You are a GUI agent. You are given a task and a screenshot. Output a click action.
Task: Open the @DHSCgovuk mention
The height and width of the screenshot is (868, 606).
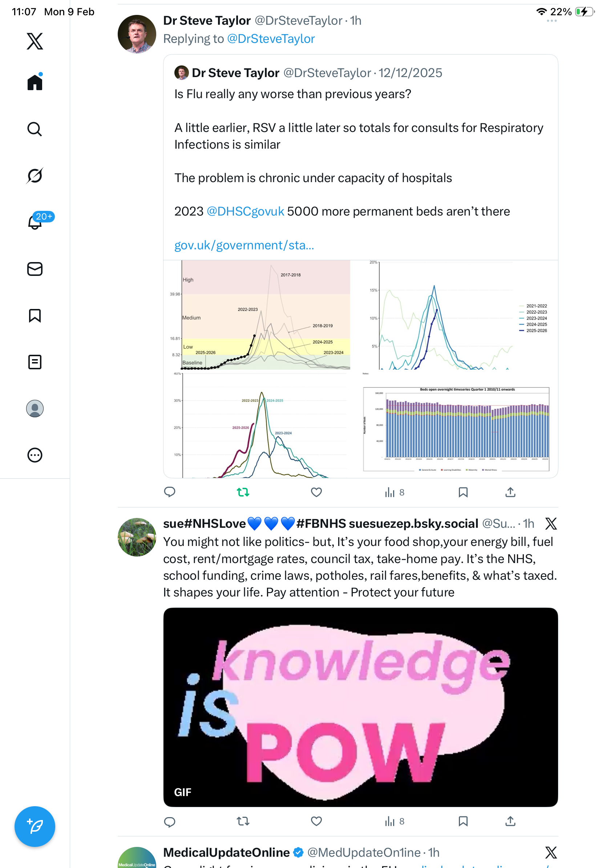tap(245, 211)
